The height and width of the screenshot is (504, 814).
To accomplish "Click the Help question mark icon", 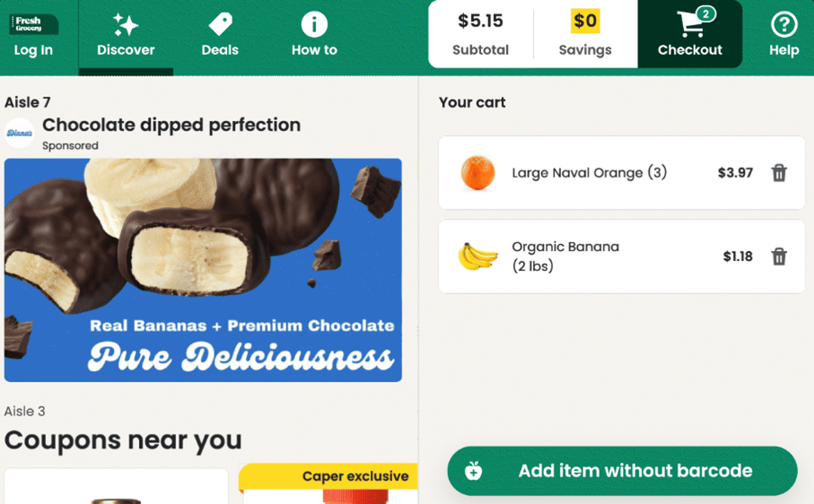I will (783, 24).
